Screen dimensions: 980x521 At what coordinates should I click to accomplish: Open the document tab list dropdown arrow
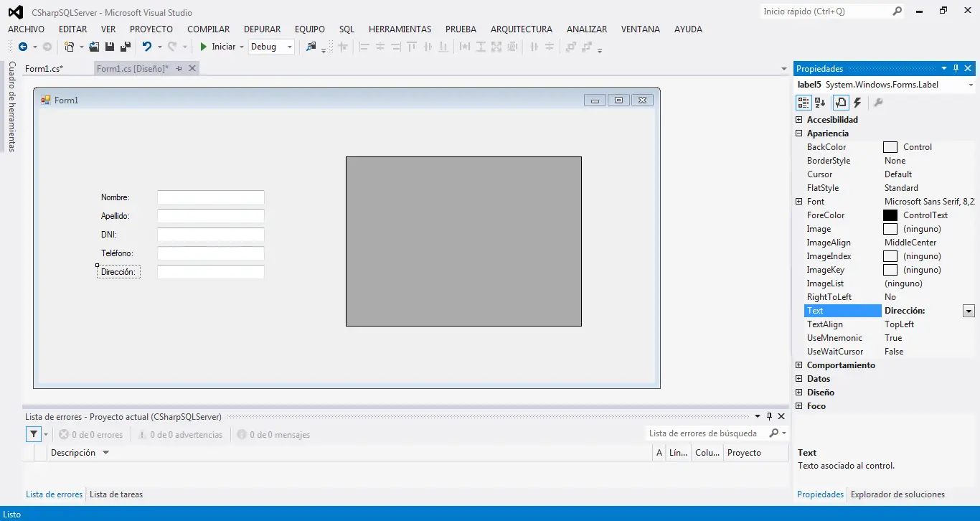click(x=784, y=69)
